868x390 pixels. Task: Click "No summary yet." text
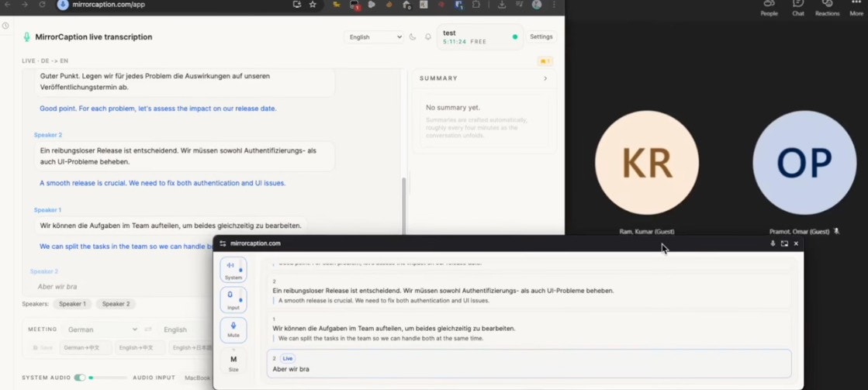(453, 107)
